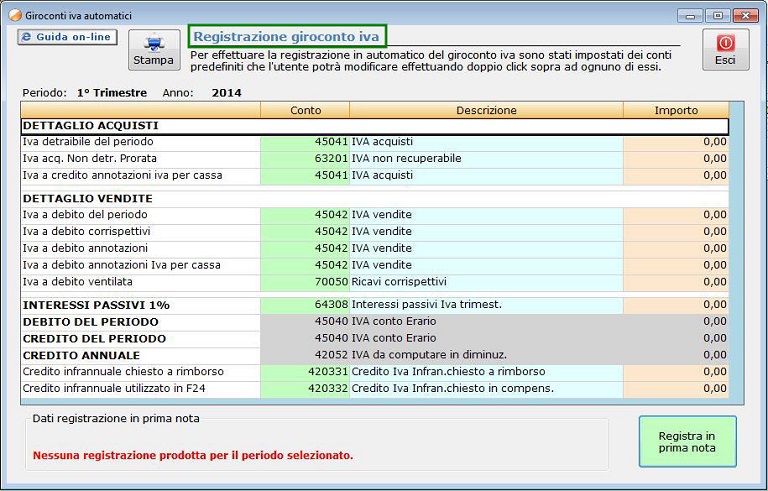The height and width of the screenshot is (491, 768).
Task: Click the Registrazione giroconto iva title
Action: [x=287, y=37]
